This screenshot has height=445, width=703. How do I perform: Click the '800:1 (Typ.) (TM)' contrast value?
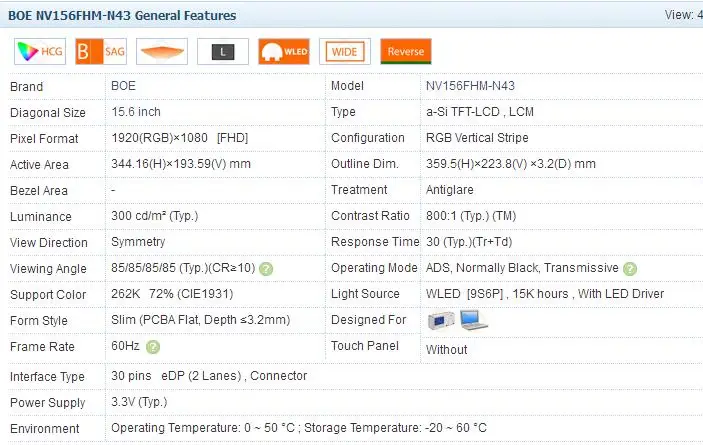tap(471, 216)
